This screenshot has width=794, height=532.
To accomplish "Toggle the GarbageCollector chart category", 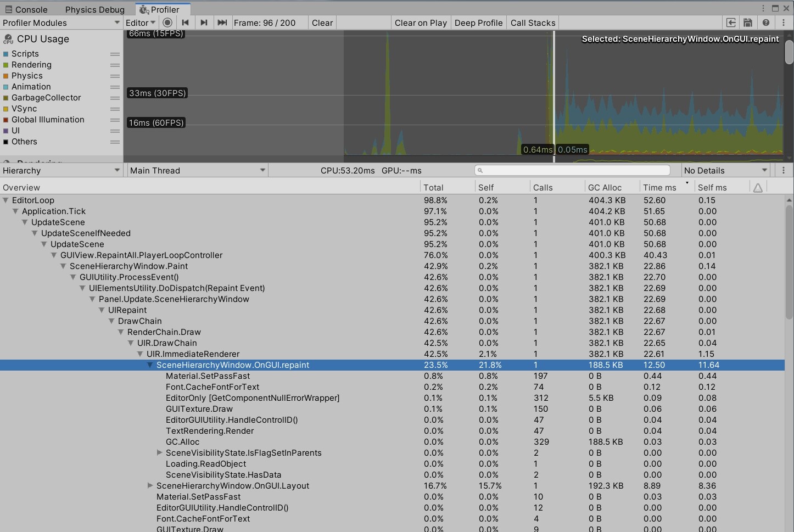I will 5,98.
